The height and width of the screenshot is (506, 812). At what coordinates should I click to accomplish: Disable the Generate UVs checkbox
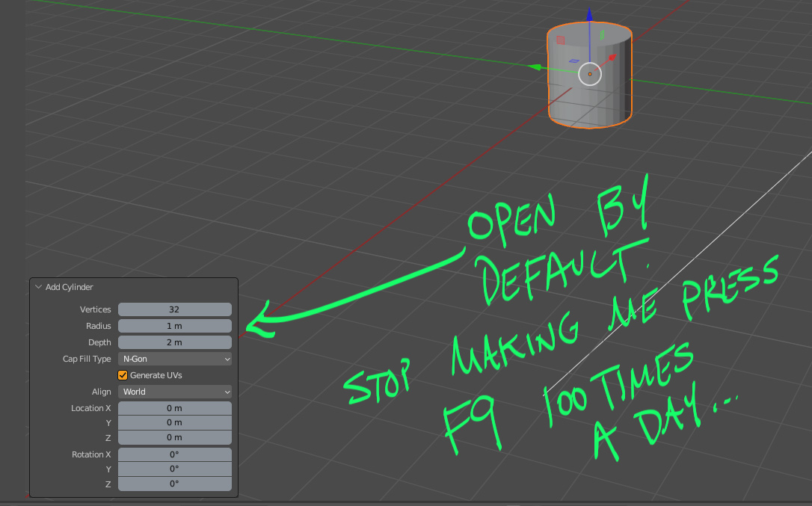point(123,375)
